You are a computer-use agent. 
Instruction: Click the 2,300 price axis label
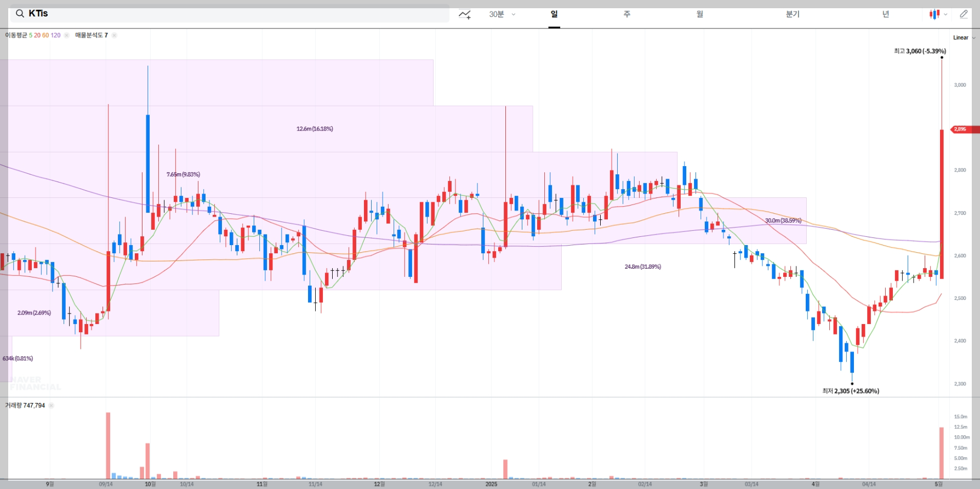pyautogui.click(x=960, y=384)
